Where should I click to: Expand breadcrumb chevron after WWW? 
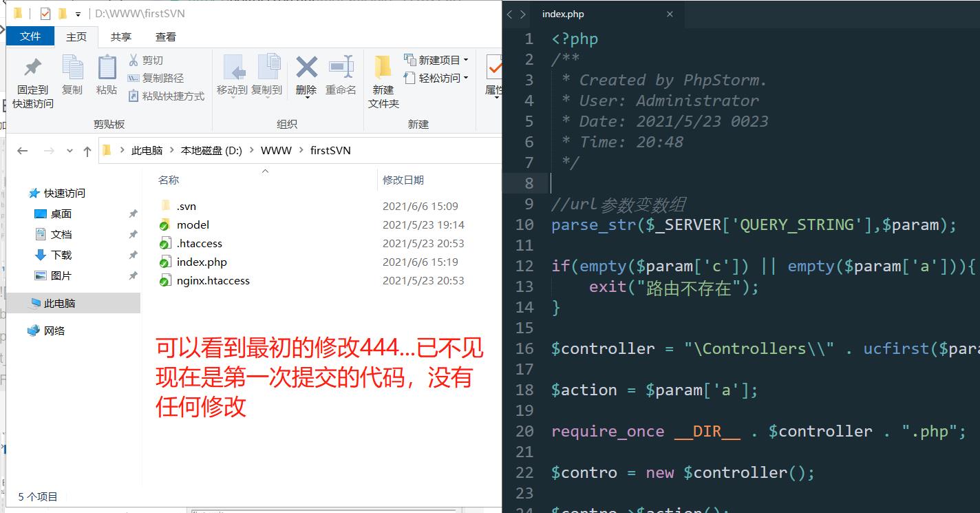point(301,150)
